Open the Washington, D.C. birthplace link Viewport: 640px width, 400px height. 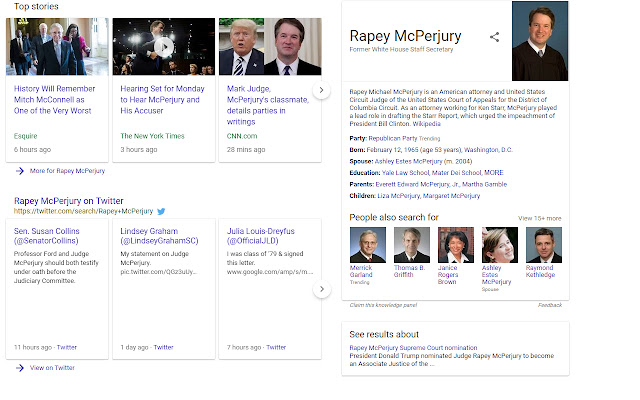(488, 150)
